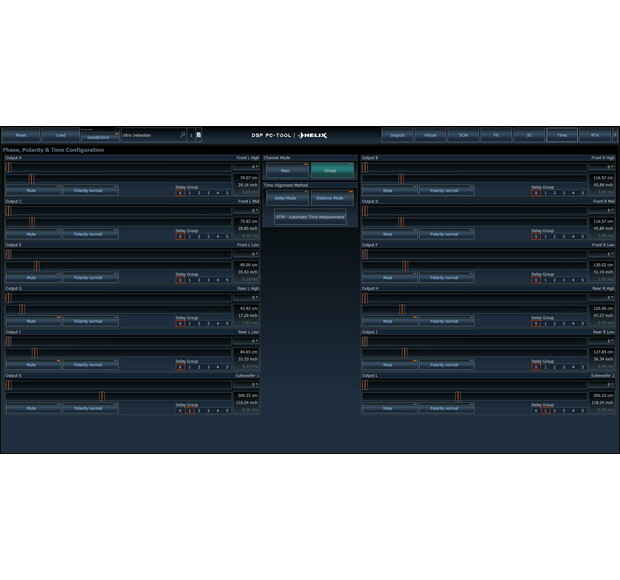Select Delay Group 1 for Subwoofer 1

(189, 409)
